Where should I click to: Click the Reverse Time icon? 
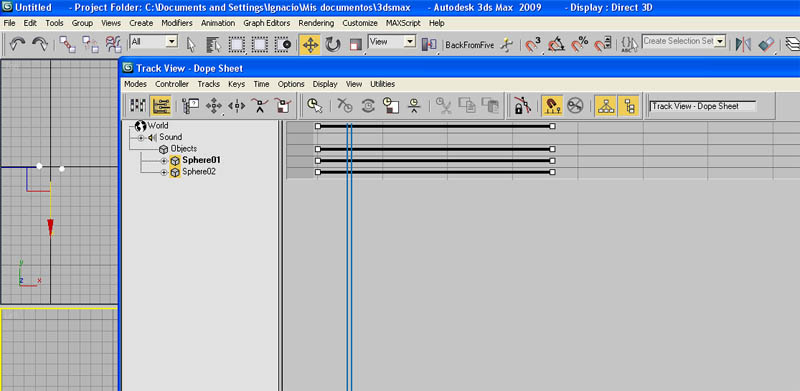pyautogui.click(x=368, y=106)
